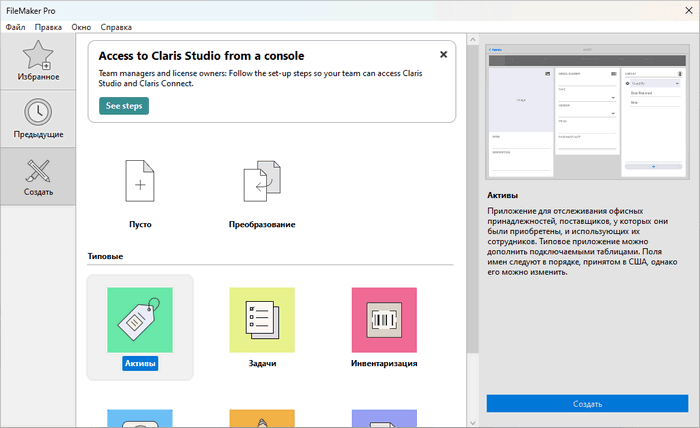Select the Активы green tag template icon
The height and width of the screenshot is (428, 700).
(x=140, y=320)
